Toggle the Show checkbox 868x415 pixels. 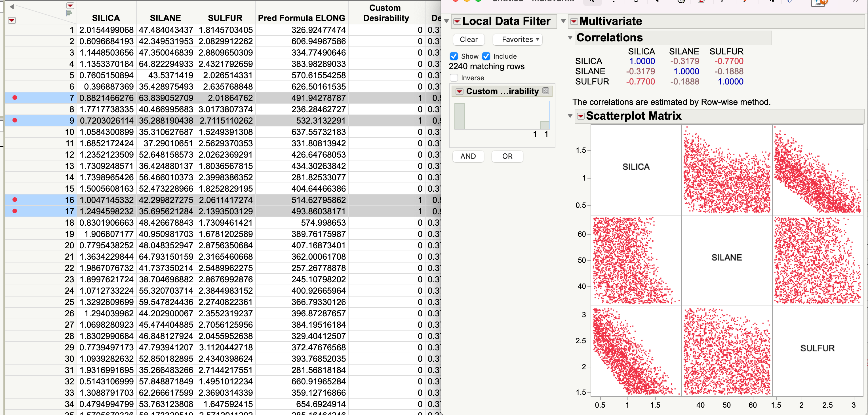click(454, 56)
